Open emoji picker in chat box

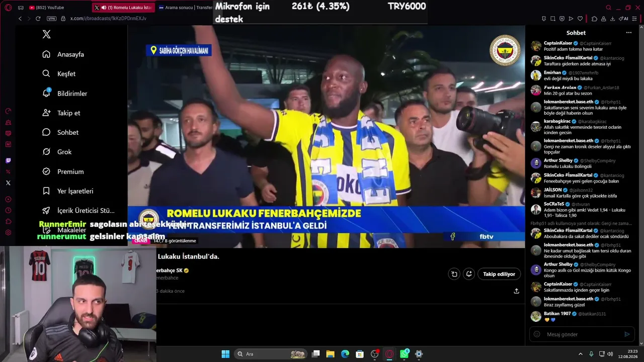click(537, 334)
